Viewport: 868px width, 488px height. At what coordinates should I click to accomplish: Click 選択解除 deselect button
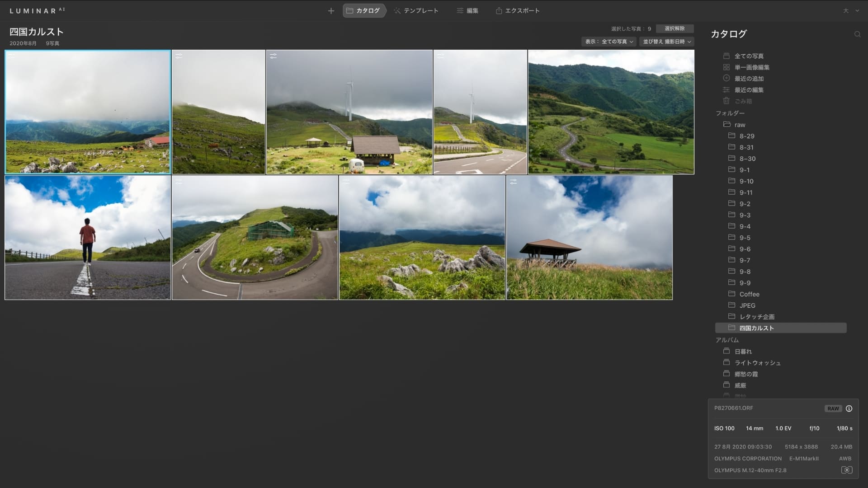(x=674, y=28)
